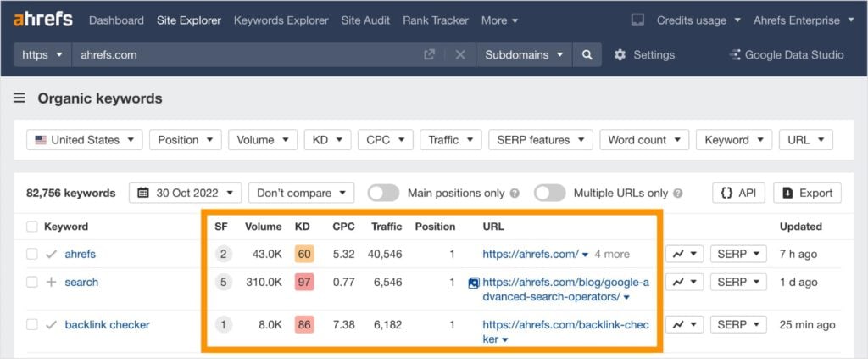Click SF badge 2 in ahrefs row
This screenshot has width=868, height=359.
224,255
